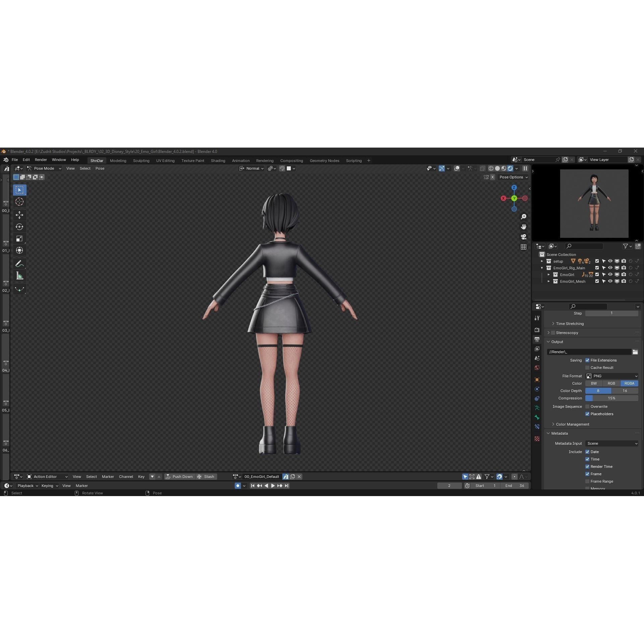Screen dimensions: 644x644
Task: Uncheck File Extensions in Output settings
Action: click(587, 360)
